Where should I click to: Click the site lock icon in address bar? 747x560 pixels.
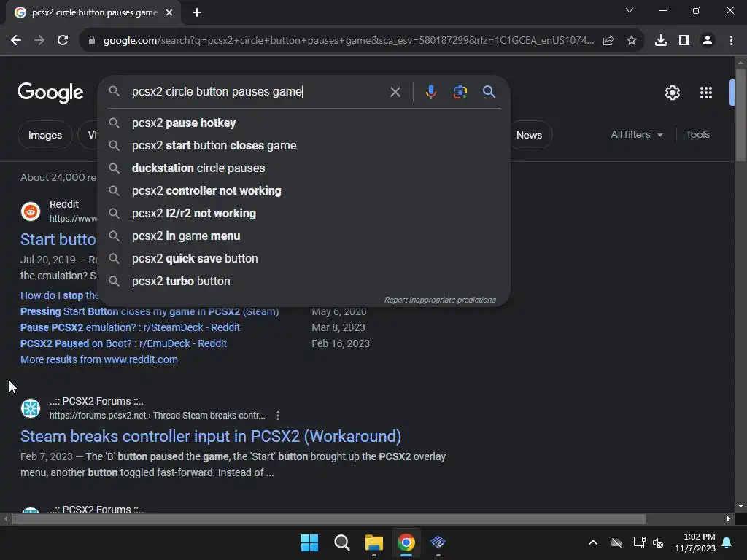click(x=92, y=41)
